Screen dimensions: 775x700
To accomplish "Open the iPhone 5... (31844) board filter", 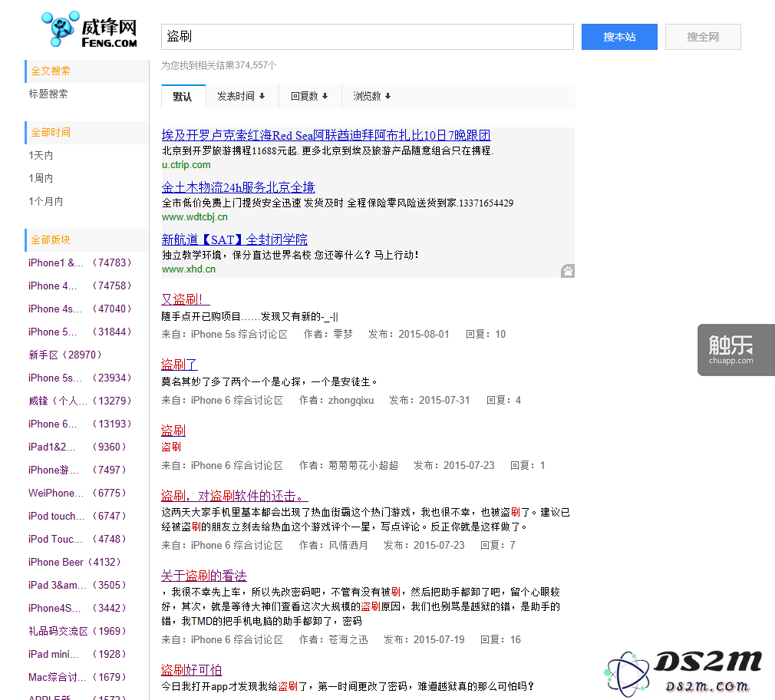I will pos(80,332).
